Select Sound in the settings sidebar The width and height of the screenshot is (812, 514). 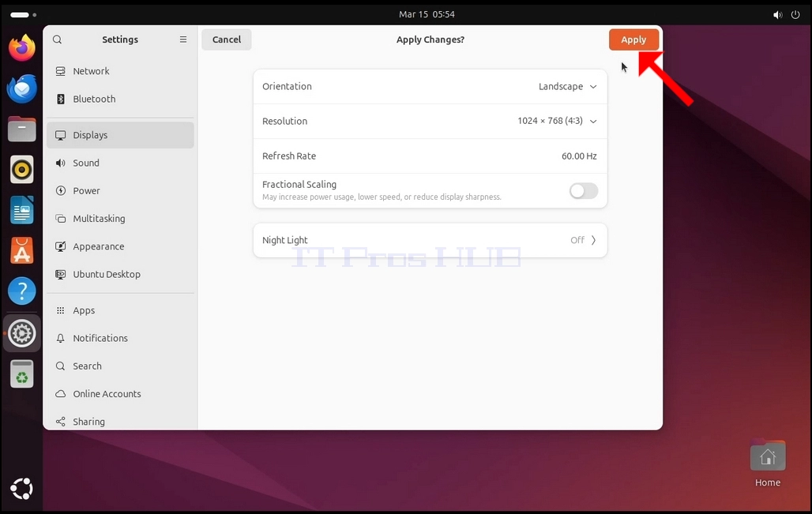pyautogui.click(x=120, y=163)
